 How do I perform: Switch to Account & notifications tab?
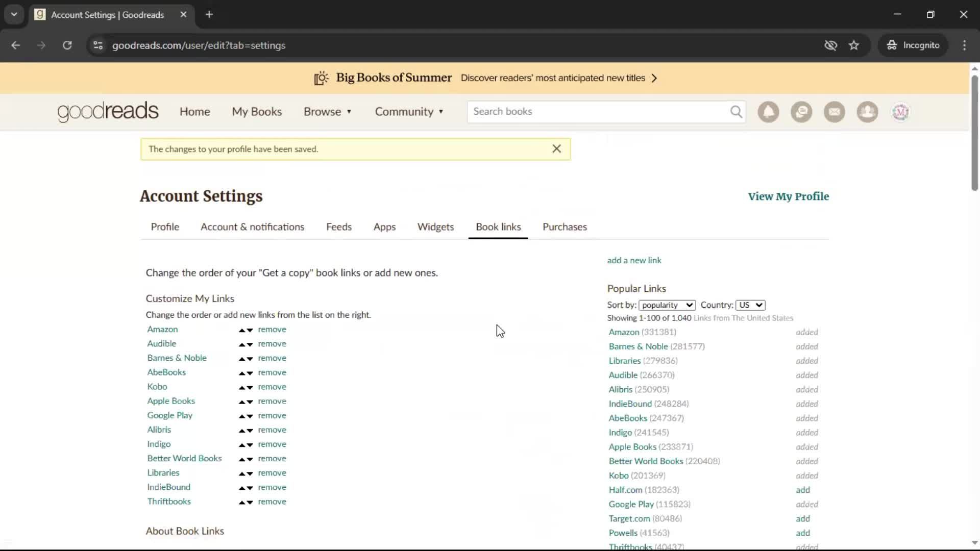tap(252, 227)
